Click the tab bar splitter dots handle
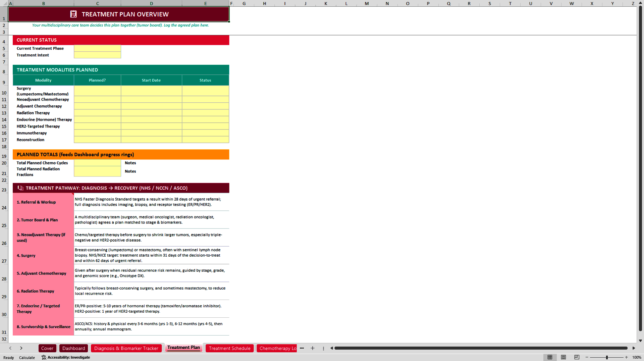The width and height of the screenshot is (644, 361). (323, 348)
